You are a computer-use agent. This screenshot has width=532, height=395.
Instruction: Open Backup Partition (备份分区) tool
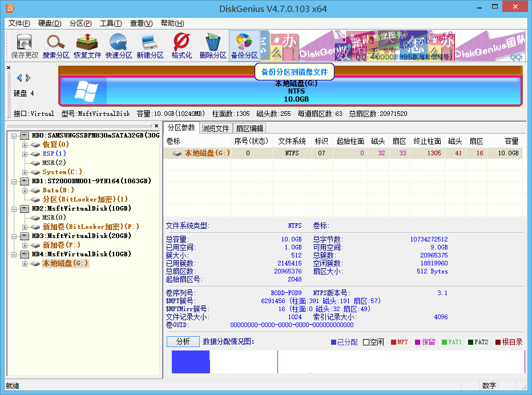(244, 46)
